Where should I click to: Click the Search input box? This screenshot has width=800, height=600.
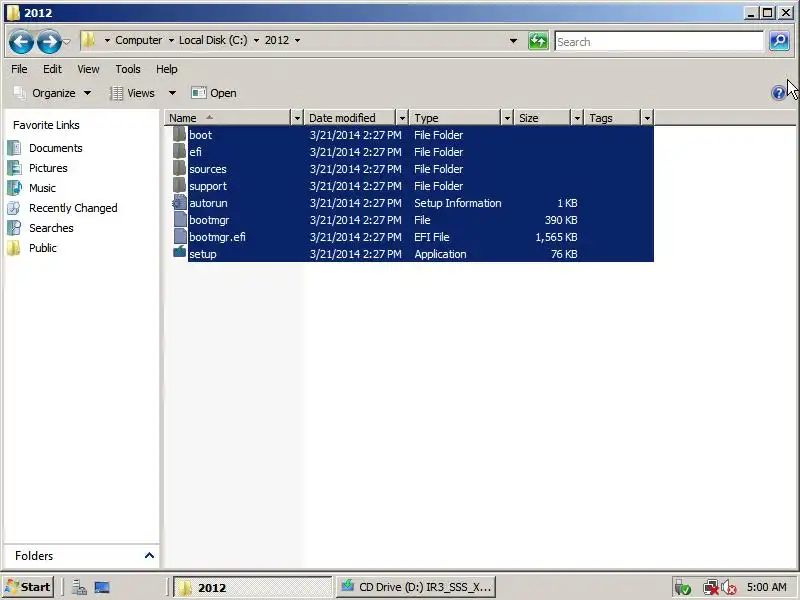click(x=659, y=41)
